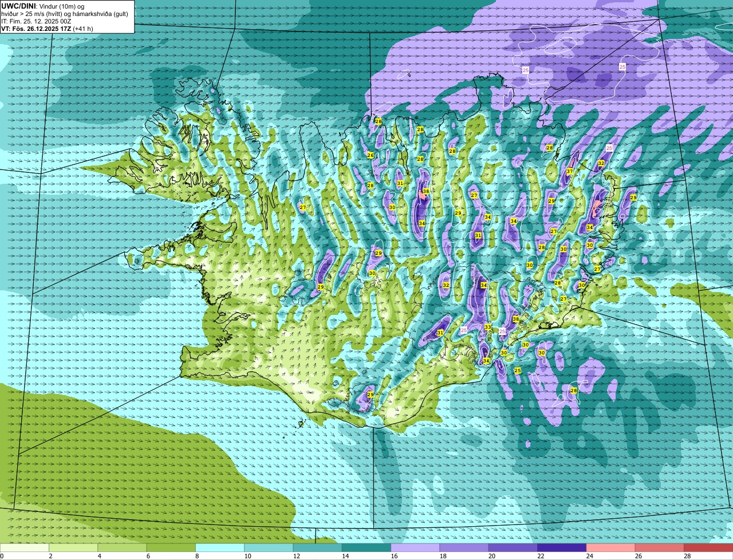
Task: Click the 18–20 m/s purple legend swatch
Action: (464, 547)
